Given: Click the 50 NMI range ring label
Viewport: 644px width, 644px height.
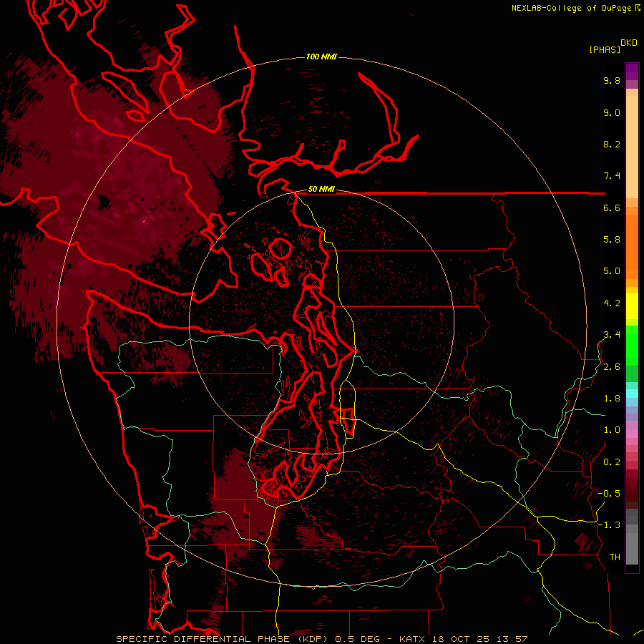Looking at the screenshot, I should tap(321, 190).
